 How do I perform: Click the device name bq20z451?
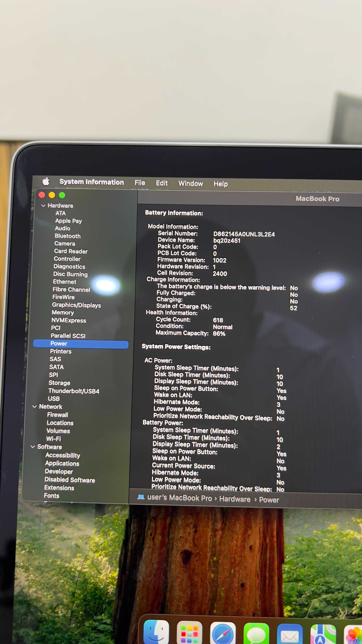[x=227, y=241]
